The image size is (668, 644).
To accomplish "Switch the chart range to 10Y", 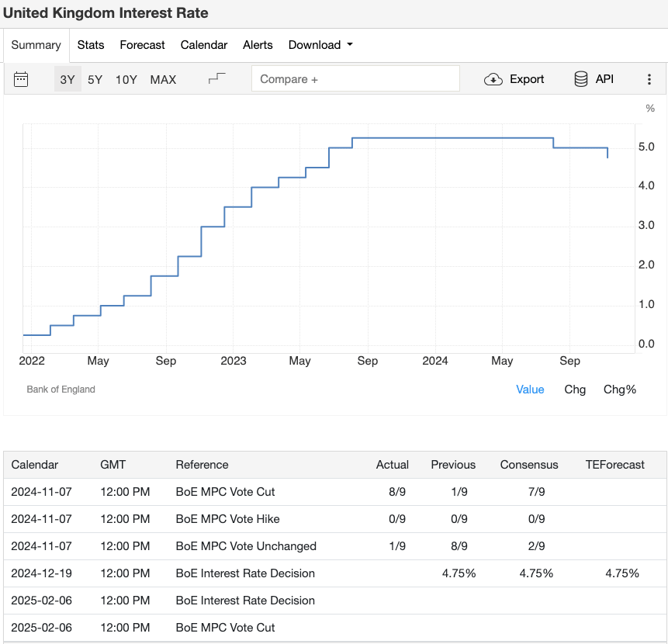I will point(126,78).
